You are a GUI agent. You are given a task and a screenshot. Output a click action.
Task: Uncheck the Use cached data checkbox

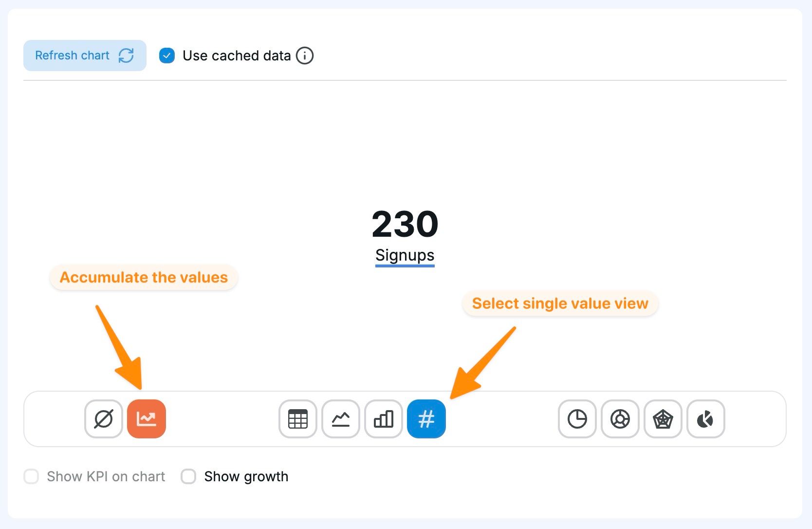tap(167, 56)
